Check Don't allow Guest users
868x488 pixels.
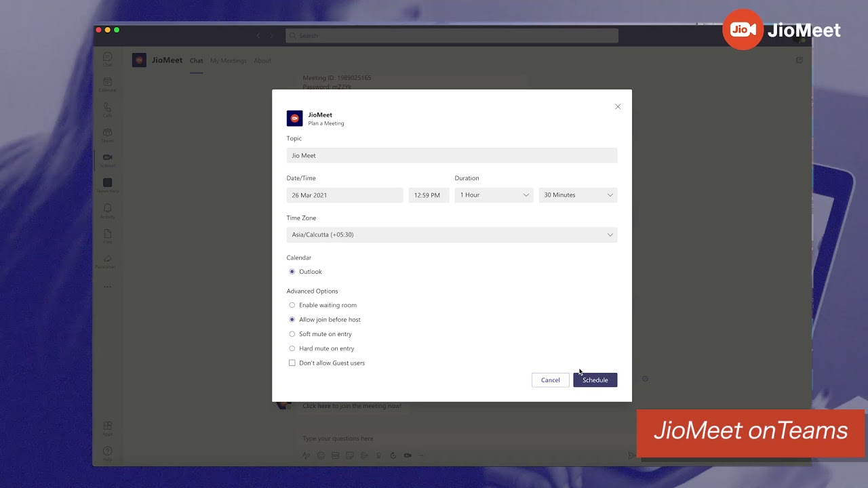tap(292, 363)
